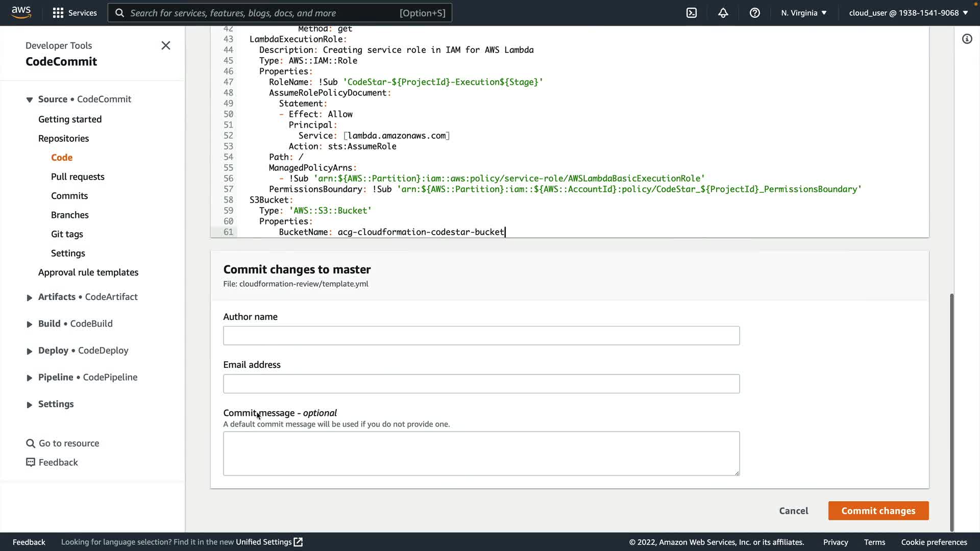Close the Developer Tools sidebar
The height and width of the screenshot is (551, 980).
click(166, 45)
